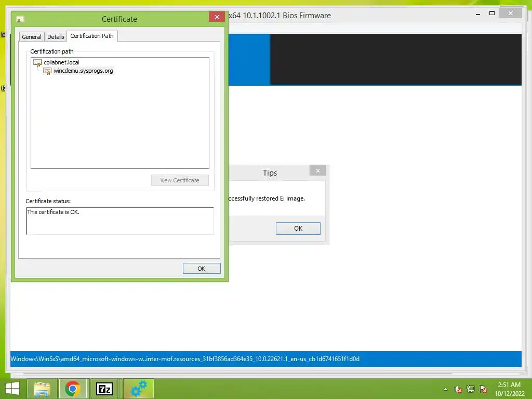Minimize the Bios Firmware window
This screenshot has width=532, height=399.
[x=478, y=14]
